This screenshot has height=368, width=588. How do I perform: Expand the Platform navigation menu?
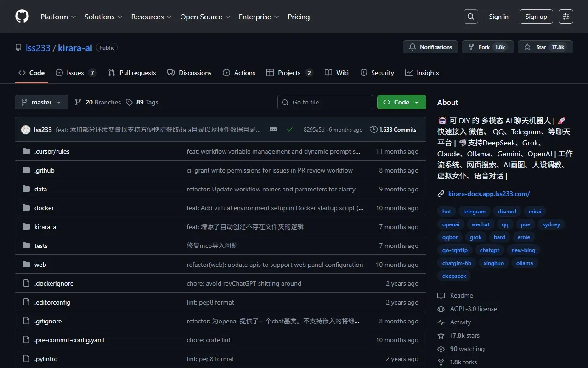pos(58,17)
